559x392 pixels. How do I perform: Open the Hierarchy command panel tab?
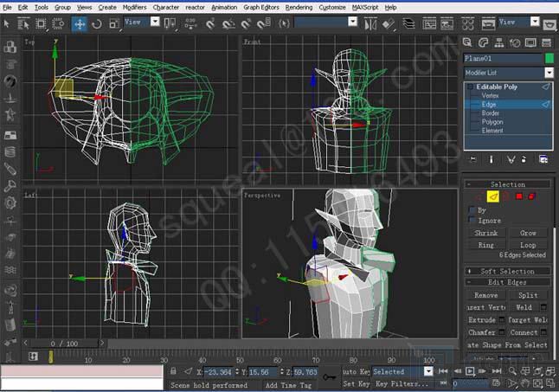[x=498, y=42]
